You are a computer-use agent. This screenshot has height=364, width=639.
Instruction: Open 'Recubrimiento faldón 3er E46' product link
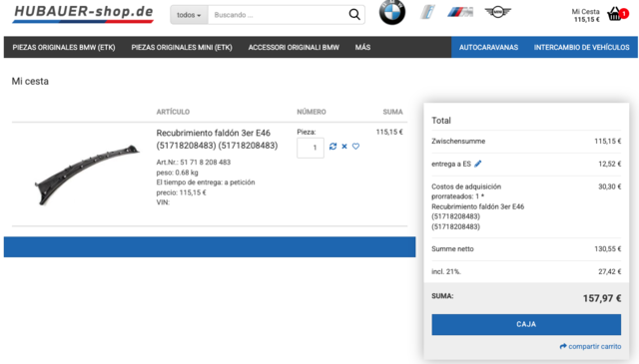coord(217,140)
